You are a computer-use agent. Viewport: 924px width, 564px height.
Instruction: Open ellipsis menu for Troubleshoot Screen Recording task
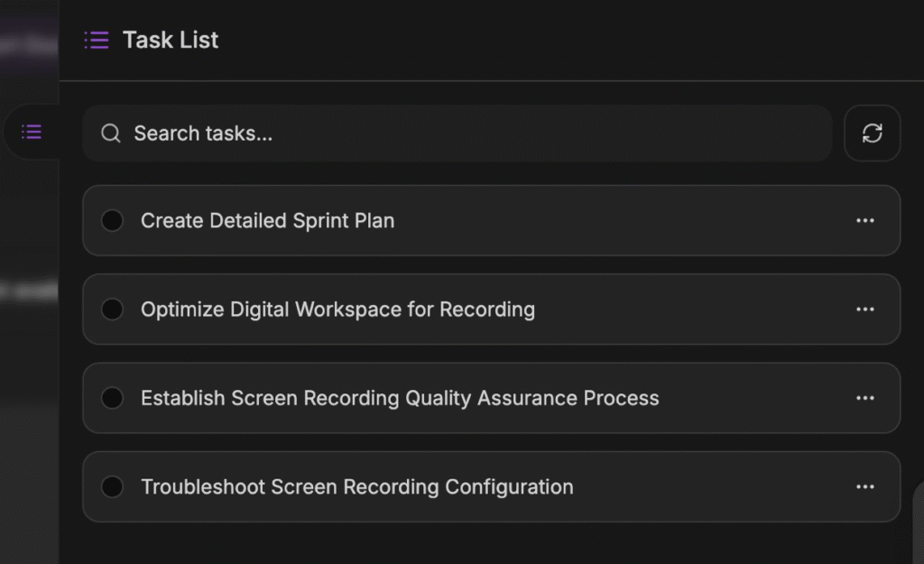pyautogui.click(x=864, y=487)
